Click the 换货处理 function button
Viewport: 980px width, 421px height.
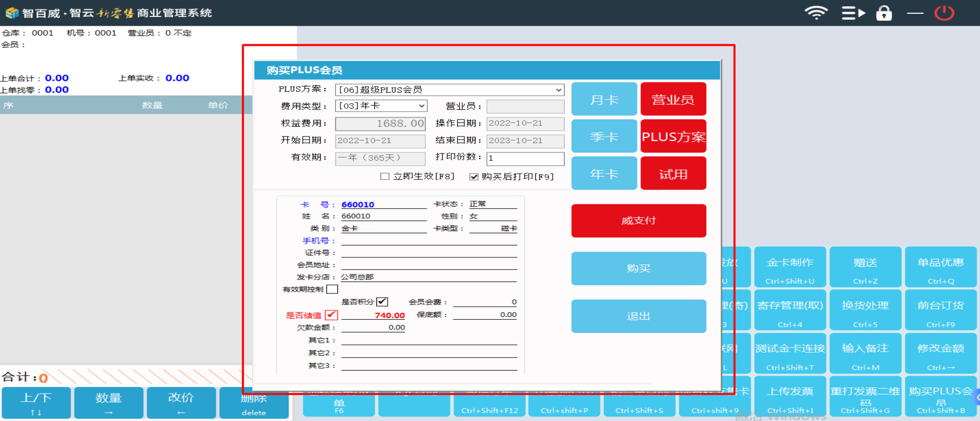(x=865, y=310)
